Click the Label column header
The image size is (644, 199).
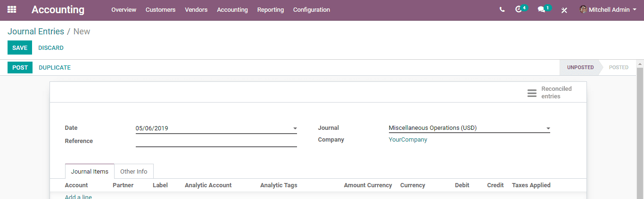(160, 185)
